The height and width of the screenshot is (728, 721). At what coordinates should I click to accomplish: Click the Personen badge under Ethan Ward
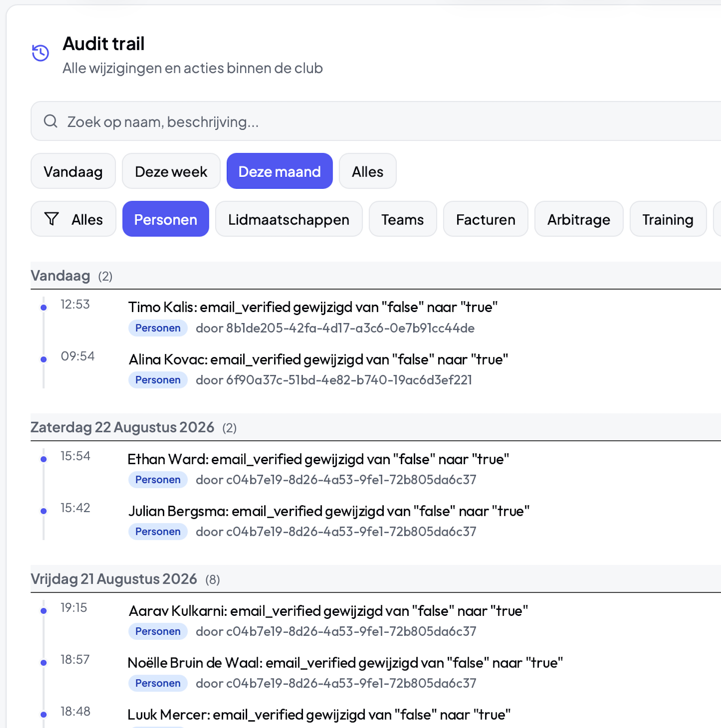click(x=158, y=480)
